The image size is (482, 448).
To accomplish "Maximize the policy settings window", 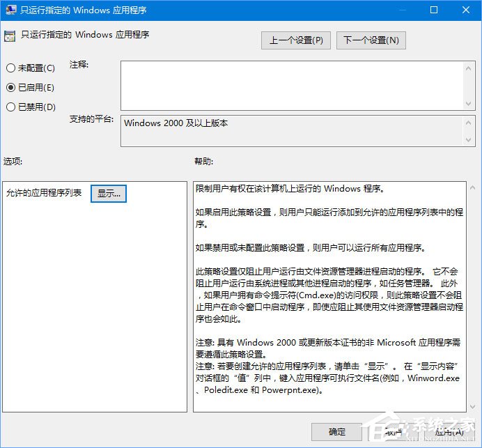I will pyautogui.click(x=434, y=10).
